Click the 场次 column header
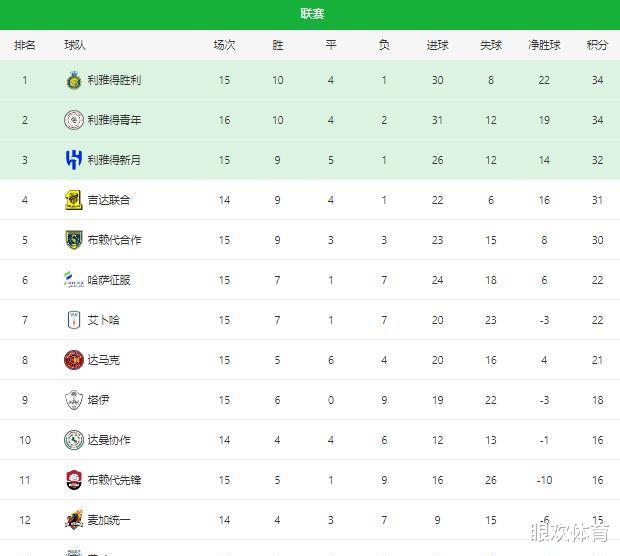Viewport: 620px width, 556px height. point(224,45)
